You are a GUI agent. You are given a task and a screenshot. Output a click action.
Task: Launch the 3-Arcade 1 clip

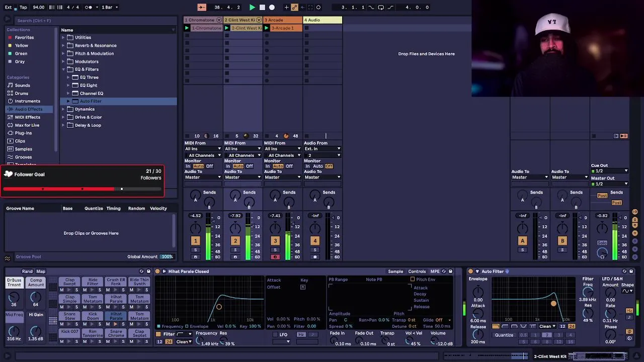(267, 28)
